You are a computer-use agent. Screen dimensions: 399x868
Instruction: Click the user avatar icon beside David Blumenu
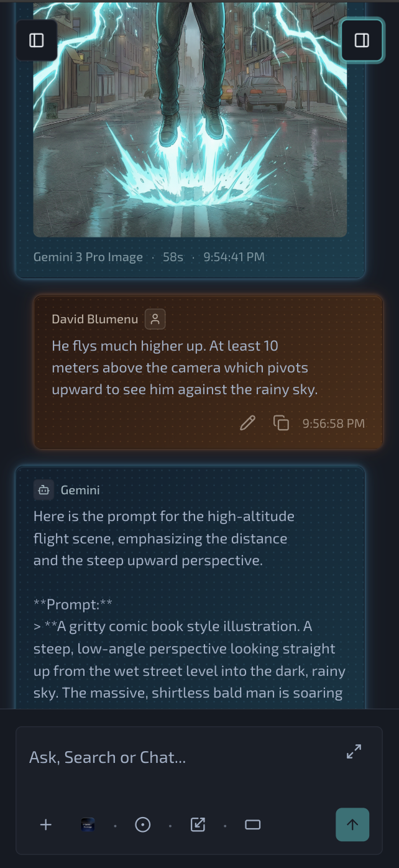[155, 319]
